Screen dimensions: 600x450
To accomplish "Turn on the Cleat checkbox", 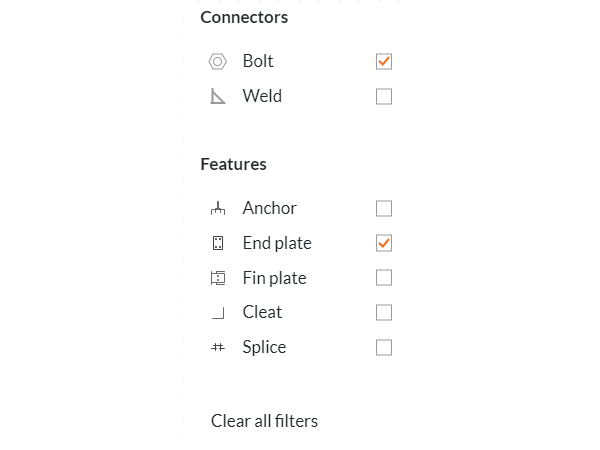I will pos(384,313).
